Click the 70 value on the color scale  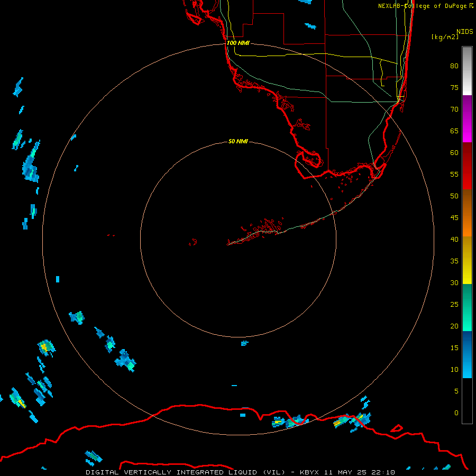click(454, 109)
